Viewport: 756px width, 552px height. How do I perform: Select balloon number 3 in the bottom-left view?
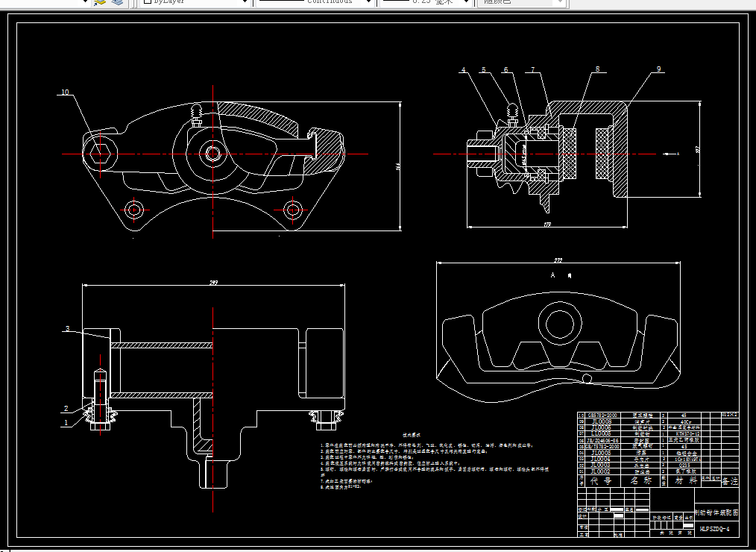[x=68, y=329]
